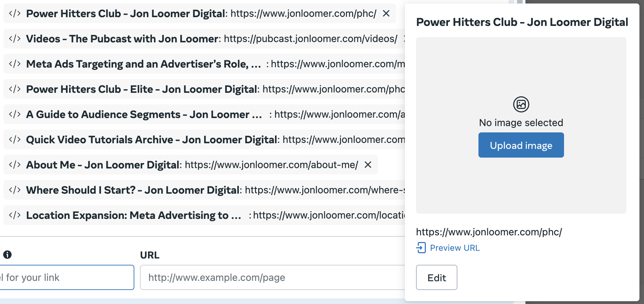Open the Preview URL link
The height and width of the screenshot is (304, 644).
tap(455, 248)
